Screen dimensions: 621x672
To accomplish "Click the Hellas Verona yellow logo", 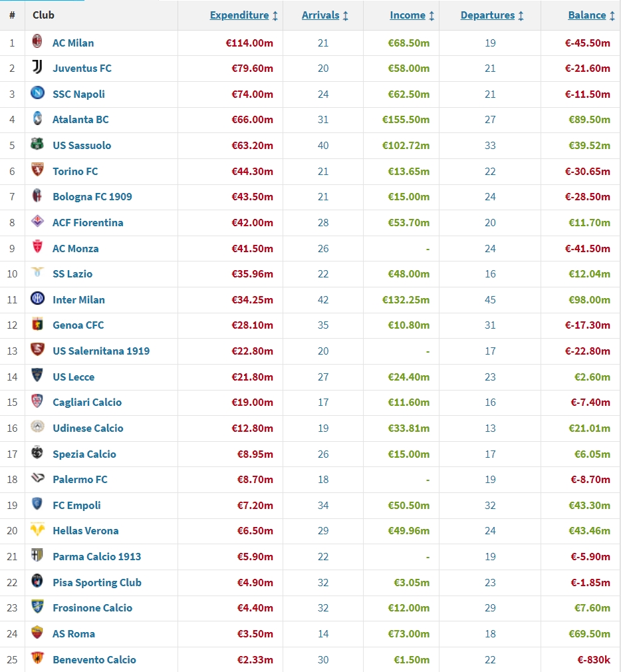I will tap(37, 530).
